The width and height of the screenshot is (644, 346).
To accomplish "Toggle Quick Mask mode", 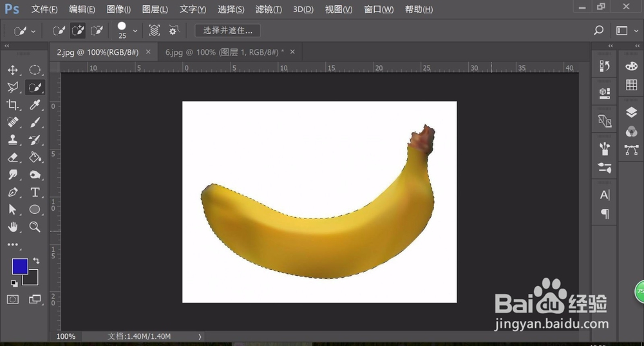I will click(x=13, y=300).
